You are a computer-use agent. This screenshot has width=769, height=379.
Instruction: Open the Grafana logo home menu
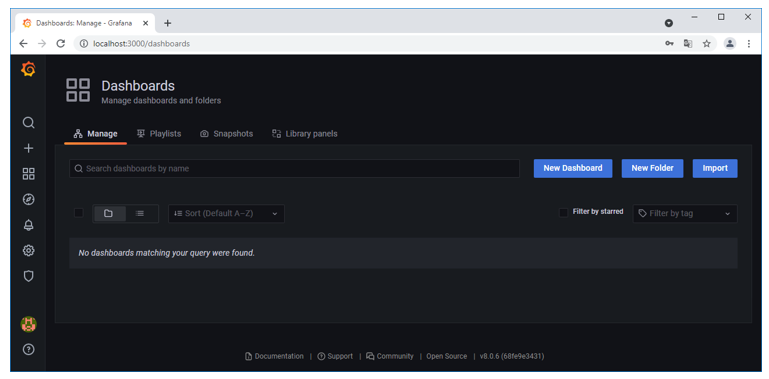point(28,69)
